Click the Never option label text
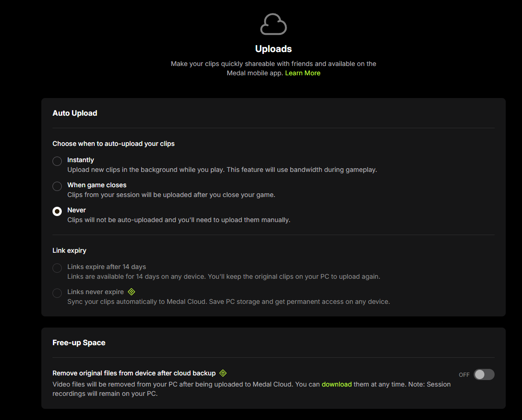Screen dimensions: 522x420 pyautogui.click(x=77, y=210)
